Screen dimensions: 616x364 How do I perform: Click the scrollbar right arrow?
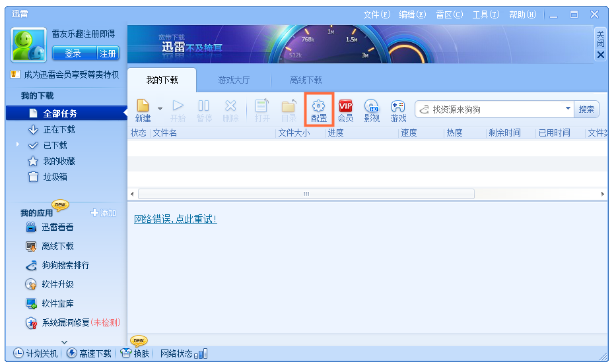pyautogui.click(x=603, y=194)
